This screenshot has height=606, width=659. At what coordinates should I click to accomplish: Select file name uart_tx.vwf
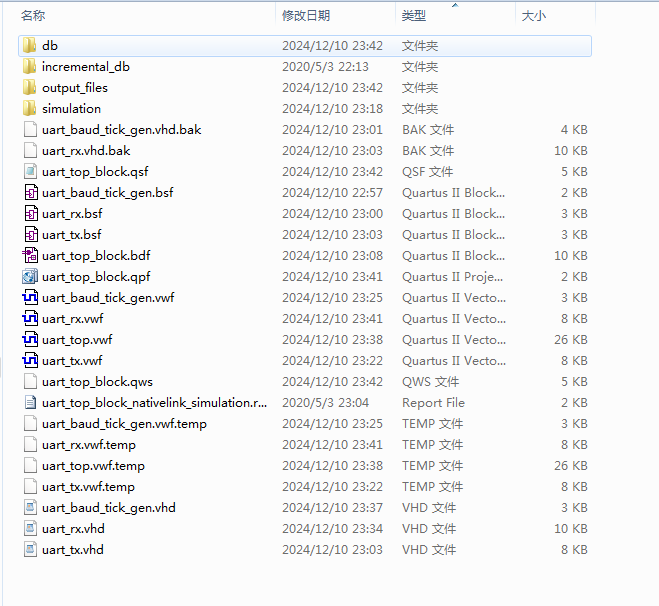72,361
